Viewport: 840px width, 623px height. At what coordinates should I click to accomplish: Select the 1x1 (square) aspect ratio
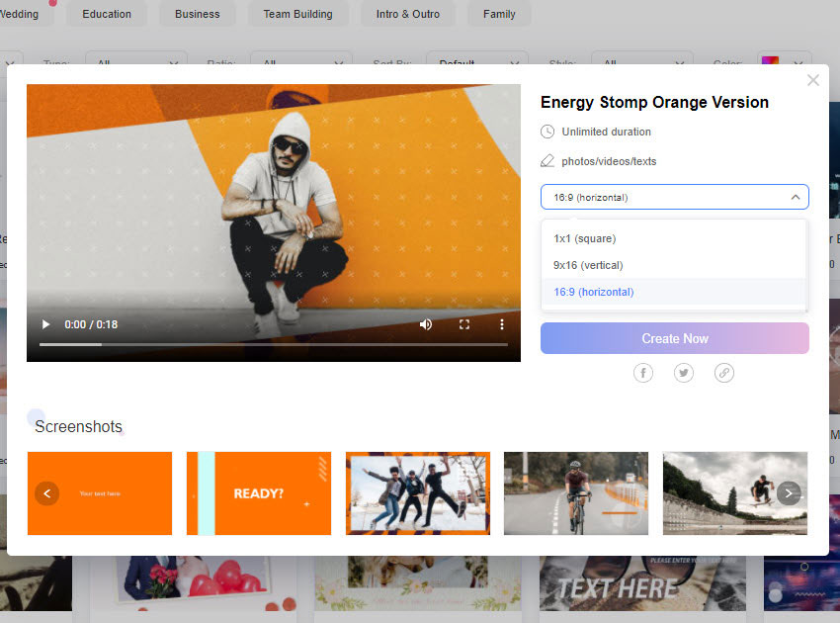pyautogui.click(x=587, y=238)
